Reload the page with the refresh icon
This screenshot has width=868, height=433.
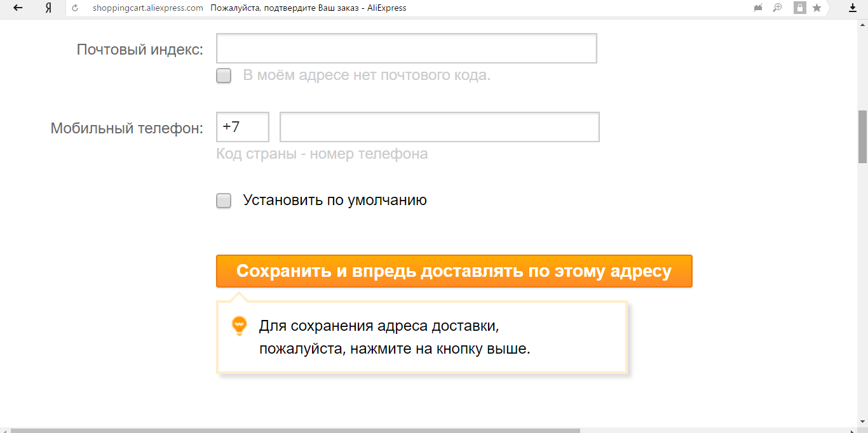pyautogui.click(x=76, y=8)
